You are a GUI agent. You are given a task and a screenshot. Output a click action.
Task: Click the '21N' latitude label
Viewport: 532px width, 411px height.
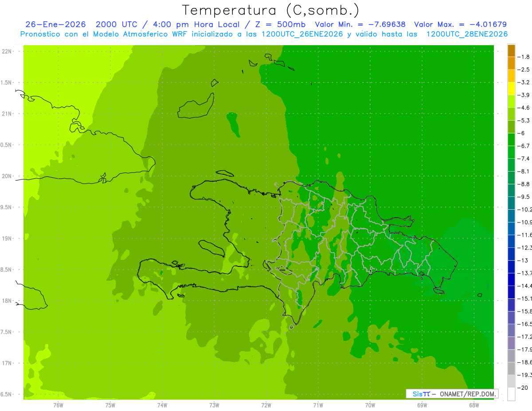tap(7, 114)
